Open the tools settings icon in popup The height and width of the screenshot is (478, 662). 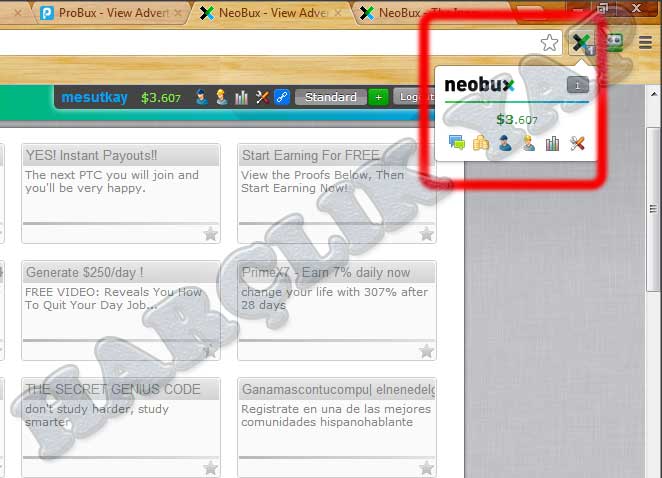click(x=577, y=143)
